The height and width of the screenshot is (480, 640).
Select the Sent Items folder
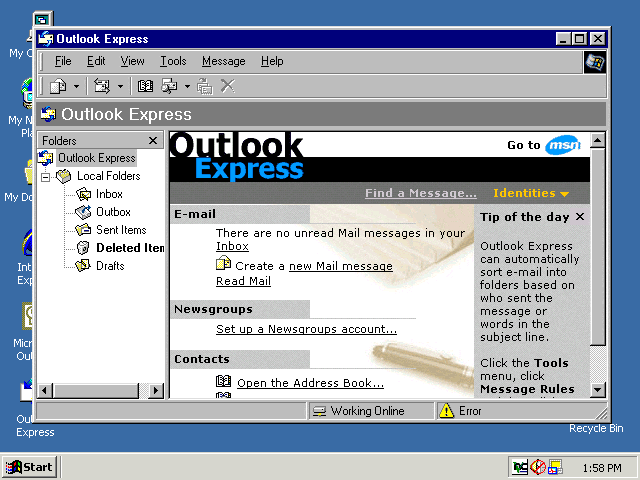coord(121,230)
